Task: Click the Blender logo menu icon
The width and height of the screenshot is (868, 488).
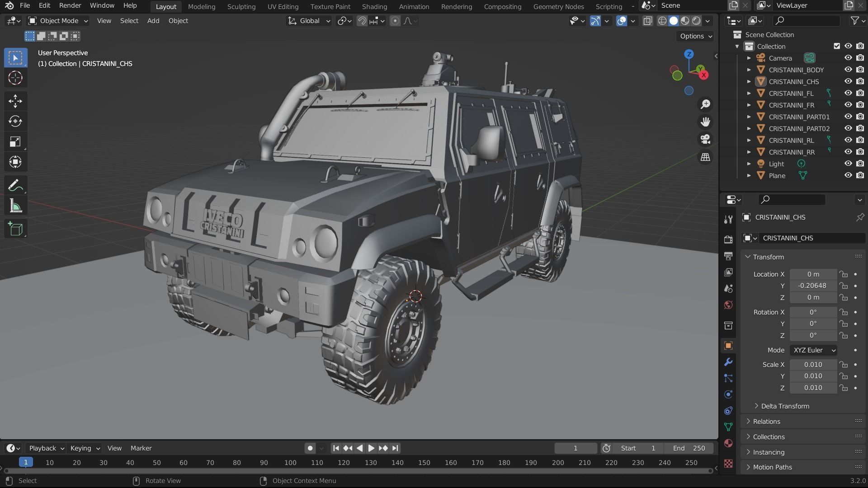Action: 9,6
